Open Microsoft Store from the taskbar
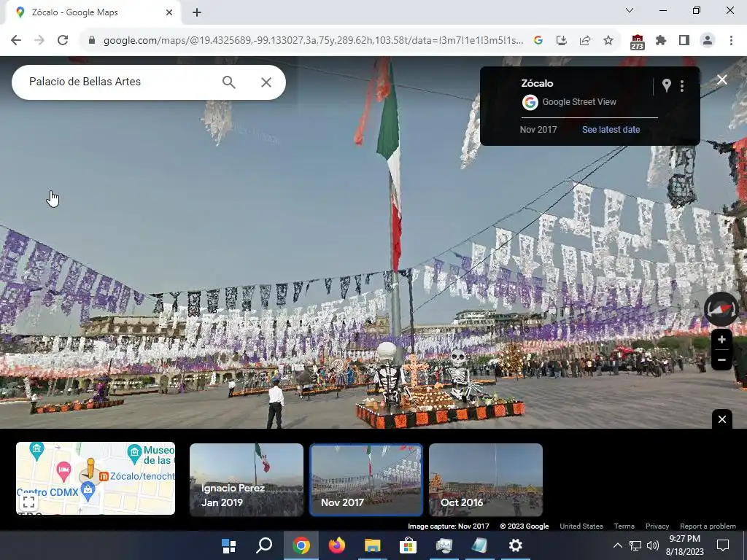The width and height of the screenshot is (747, 560). 409,545
